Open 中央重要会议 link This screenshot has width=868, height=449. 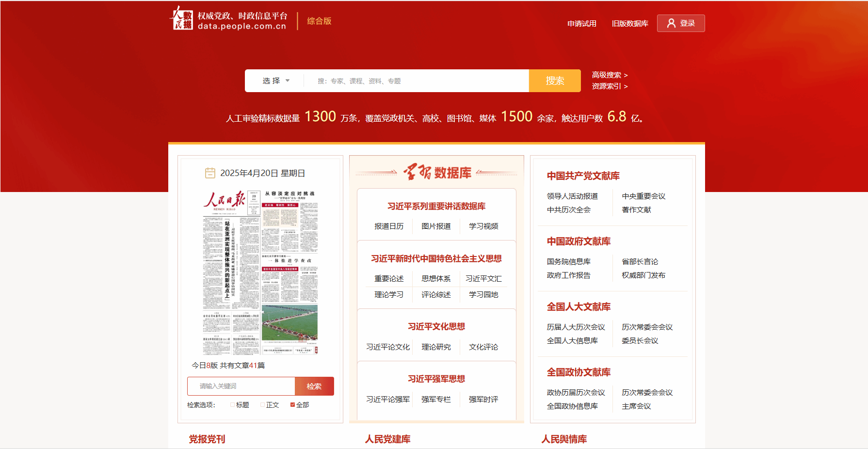coord(643,196)
